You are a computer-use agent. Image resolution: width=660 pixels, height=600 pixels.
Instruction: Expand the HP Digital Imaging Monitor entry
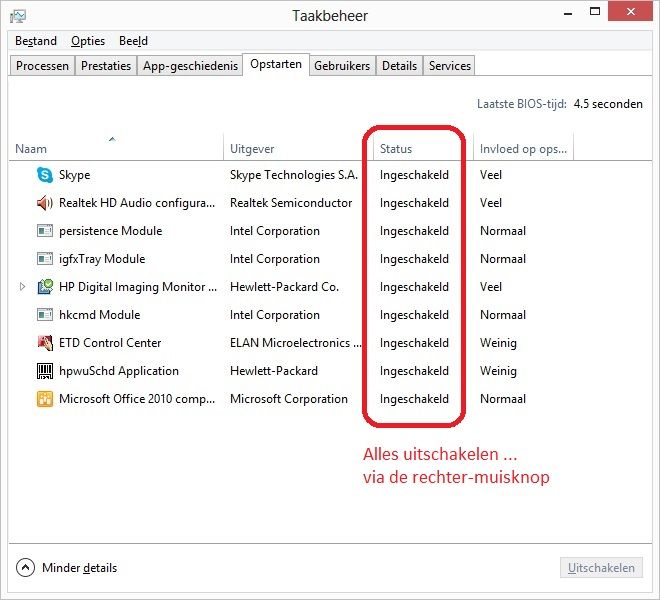coord(22,287)
